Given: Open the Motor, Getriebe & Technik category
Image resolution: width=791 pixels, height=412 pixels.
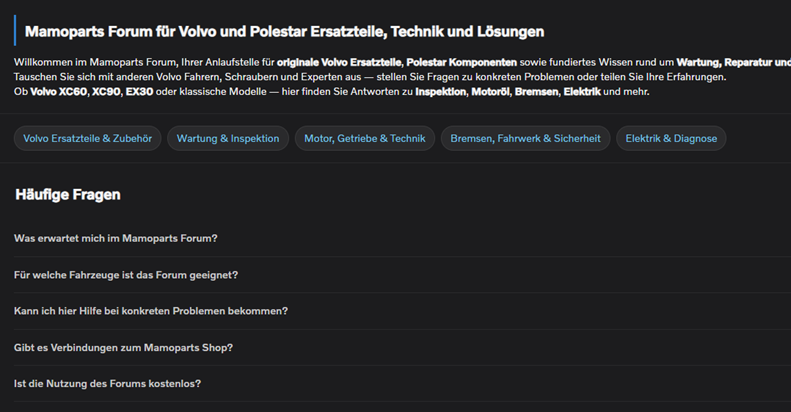Looking at the screenshot, I should coord(365,139).
